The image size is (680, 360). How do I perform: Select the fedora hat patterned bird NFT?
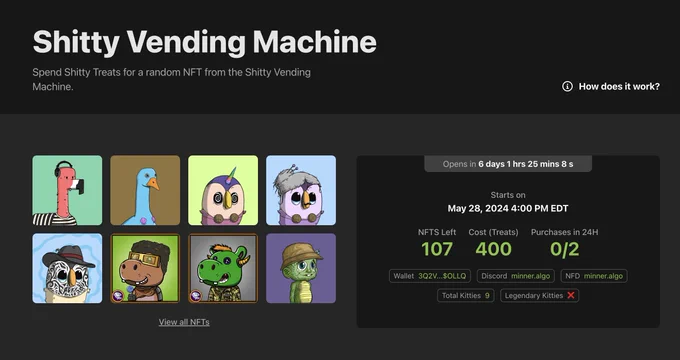click(67, 268)
